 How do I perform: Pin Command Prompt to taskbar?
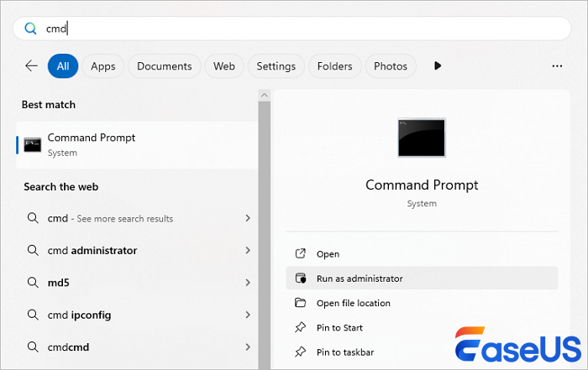tap(345, 352)
